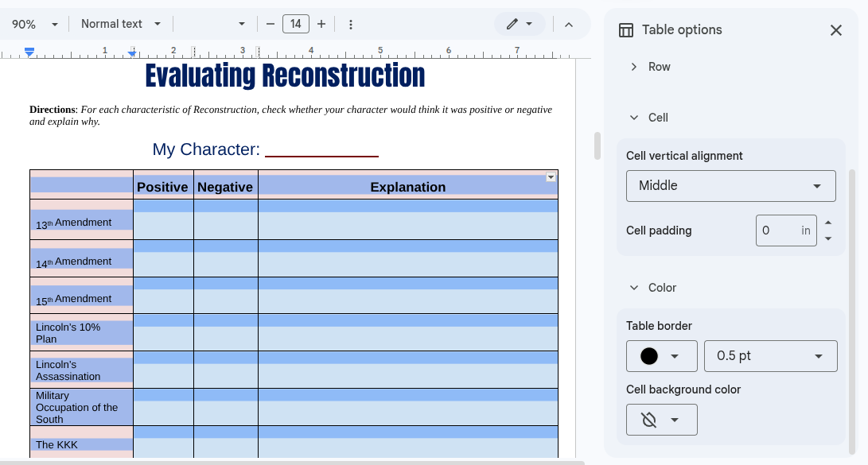Open the 0.5 pt border width dropdown
The image size is (868, 465).
click(x=770, y=356)
